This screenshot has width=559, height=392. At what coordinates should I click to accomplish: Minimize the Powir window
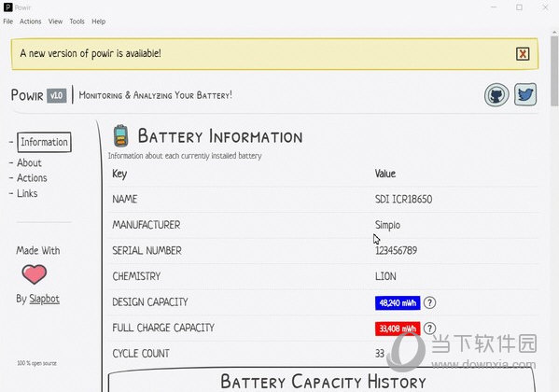click(x=494, y=7)
